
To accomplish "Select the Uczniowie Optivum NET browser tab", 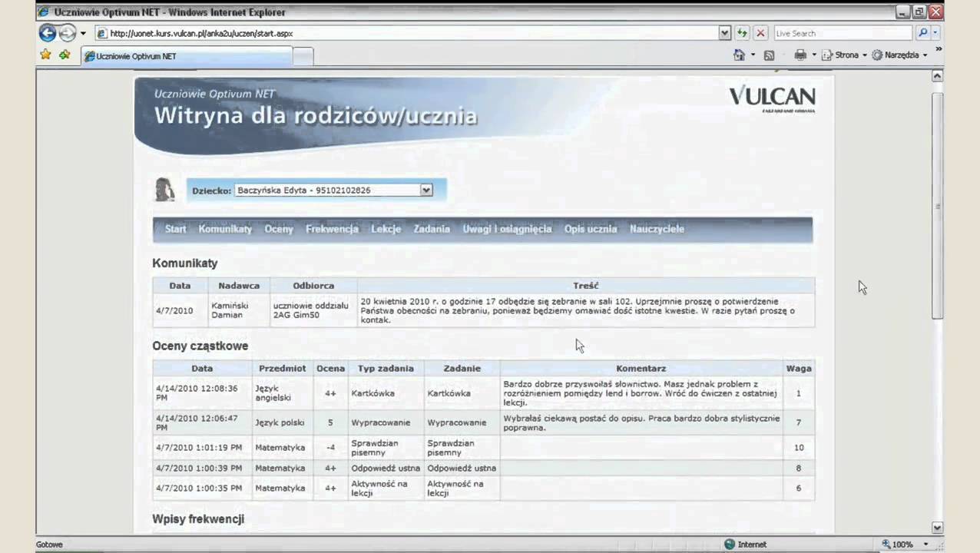I will pyautogui.click(x=187, y=56).
